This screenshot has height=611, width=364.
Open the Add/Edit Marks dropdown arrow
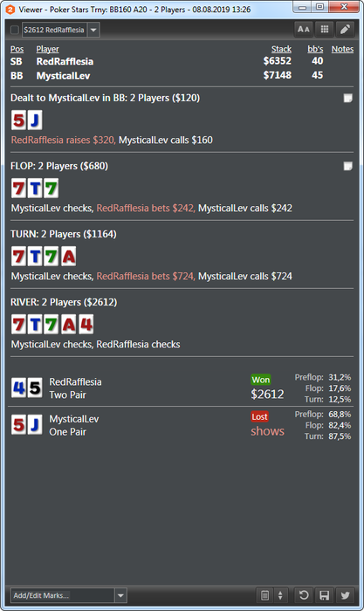120,595
